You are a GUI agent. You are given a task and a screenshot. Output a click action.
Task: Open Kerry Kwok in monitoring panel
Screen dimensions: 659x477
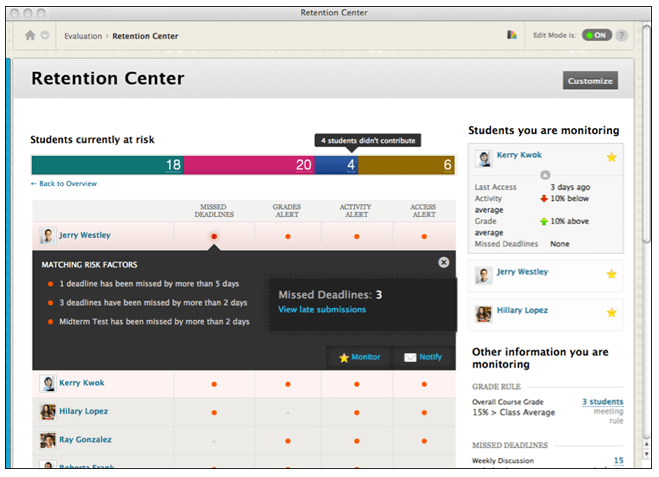(519, 155)
